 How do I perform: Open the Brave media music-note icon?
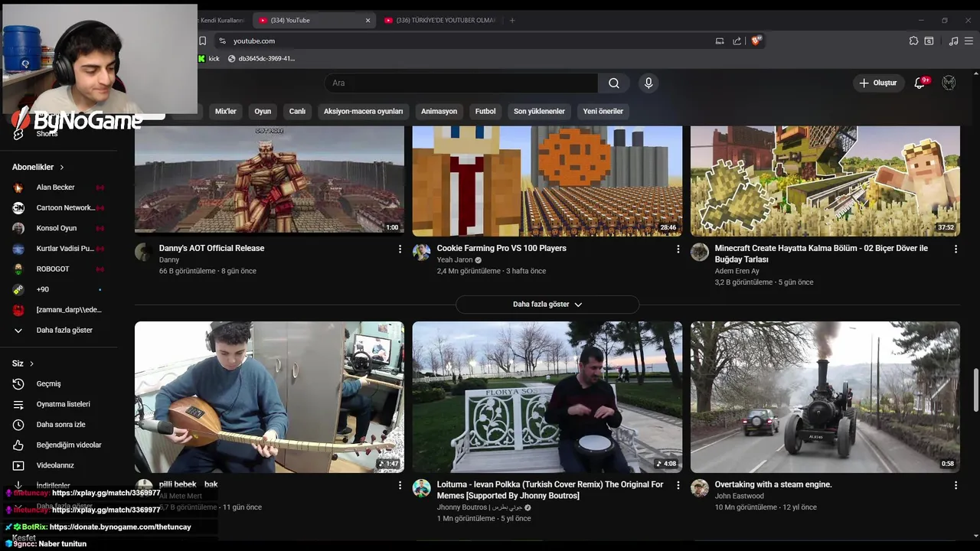point(953,41)
